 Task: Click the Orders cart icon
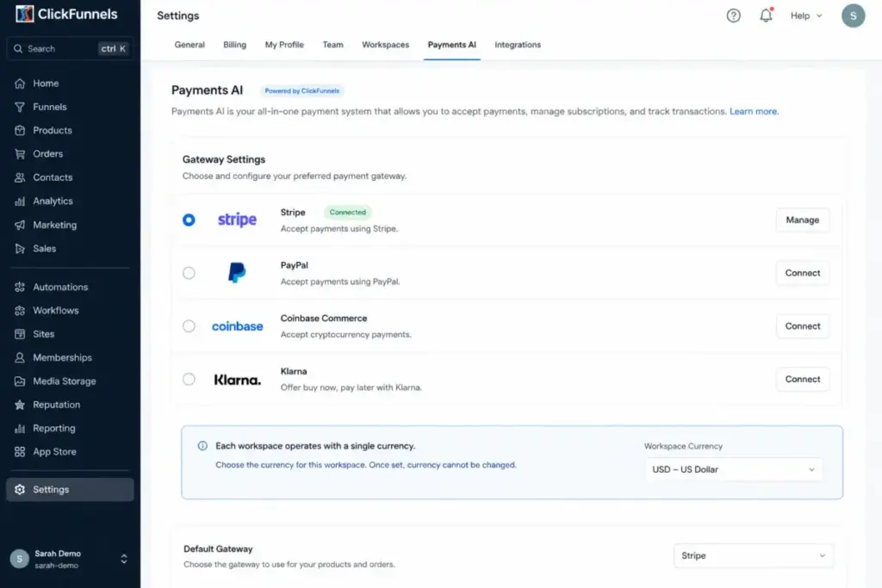click(20, 154)
